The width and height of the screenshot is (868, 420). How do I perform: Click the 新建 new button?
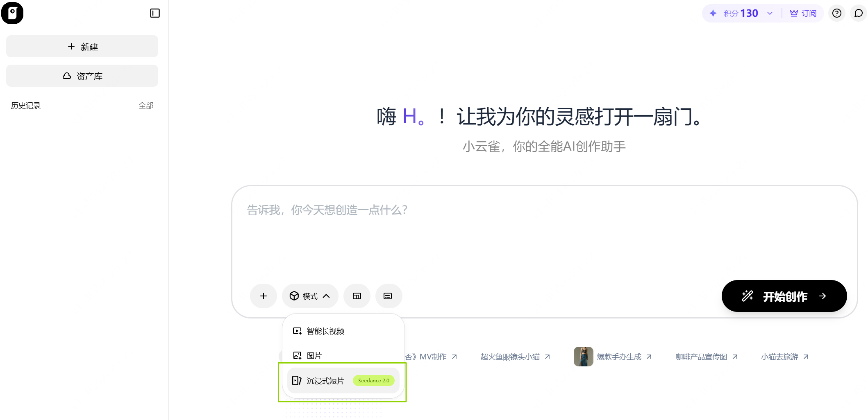click(x=82, y=46)
